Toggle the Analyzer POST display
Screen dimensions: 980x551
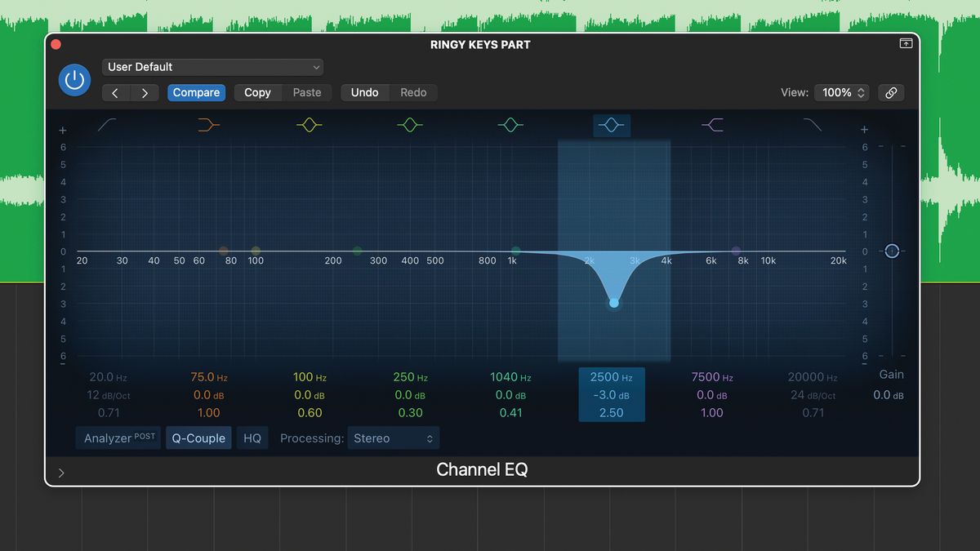click(x=118, y=438)
